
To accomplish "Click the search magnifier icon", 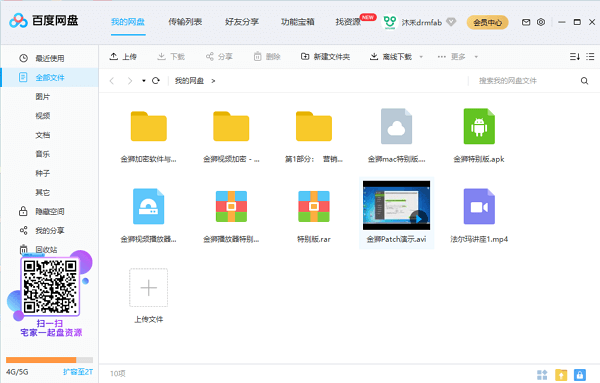I will 584,81.
